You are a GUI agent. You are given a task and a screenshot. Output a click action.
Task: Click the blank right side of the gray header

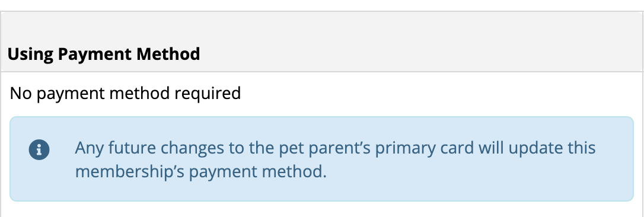click(422, 54)
